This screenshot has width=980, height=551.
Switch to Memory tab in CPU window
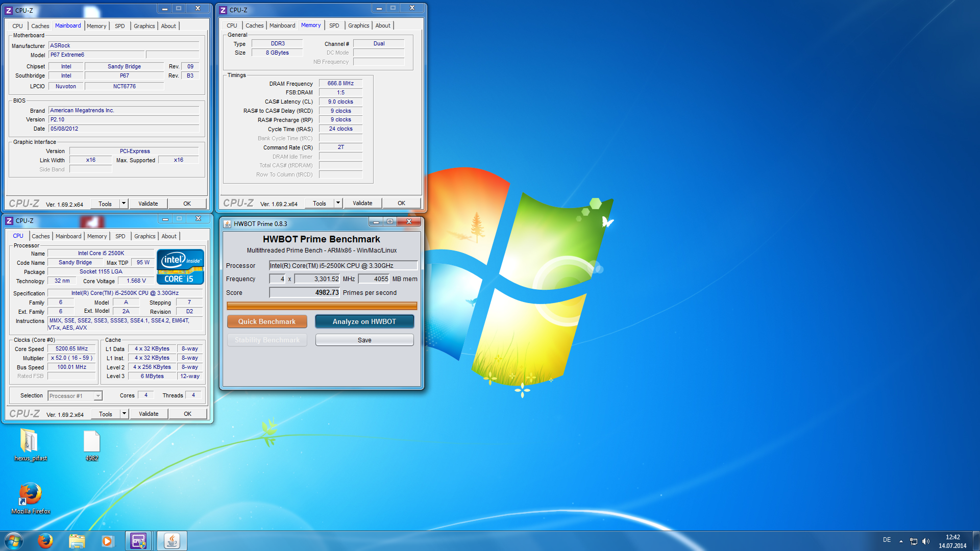pyautogui.click(x=97, y=236)
